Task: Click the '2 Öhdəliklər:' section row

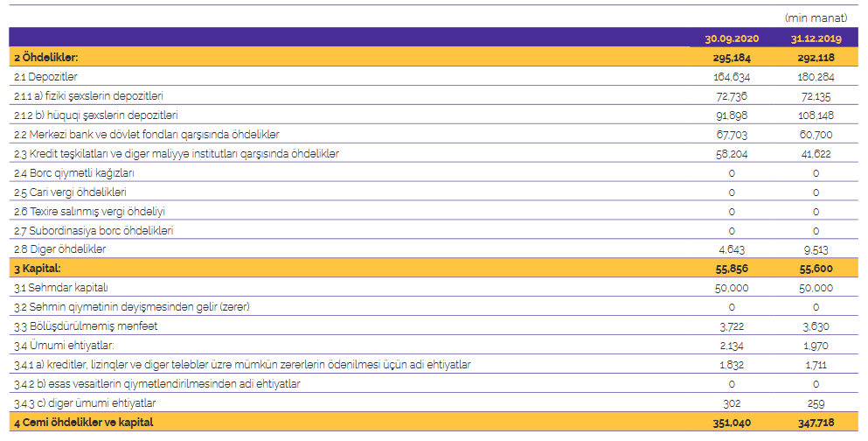Action: (434, 57)
